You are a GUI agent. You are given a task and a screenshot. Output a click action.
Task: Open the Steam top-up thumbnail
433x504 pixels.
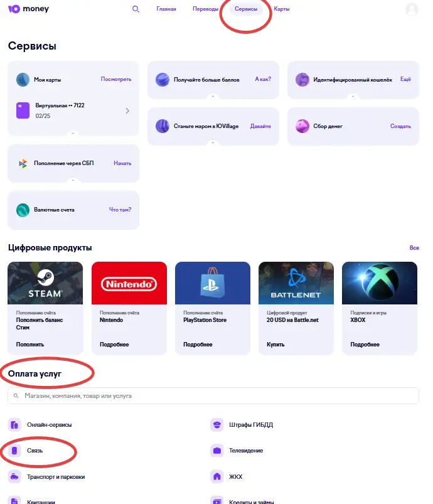click(x=45, y=283)
